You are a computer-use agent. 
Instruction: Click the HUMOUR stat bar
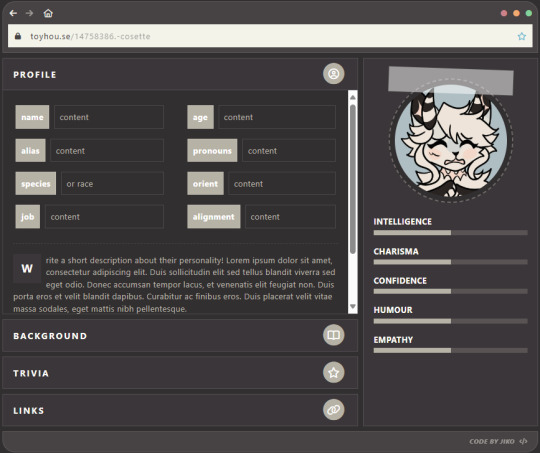pyautogui.click(x=450, y=321)
